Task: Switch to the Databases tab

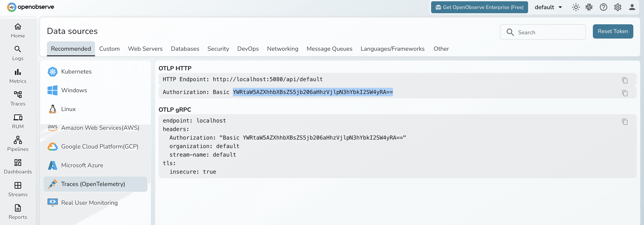Action: [x=185, y=49]
